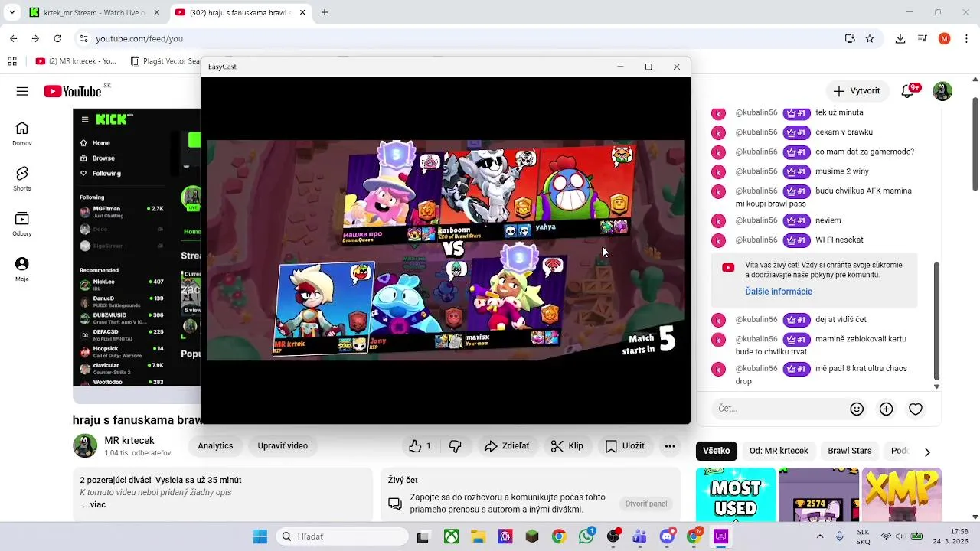
Task: Open the Plagát Vector bookmark
Action: pyautogui.click(x=165, y=61)
